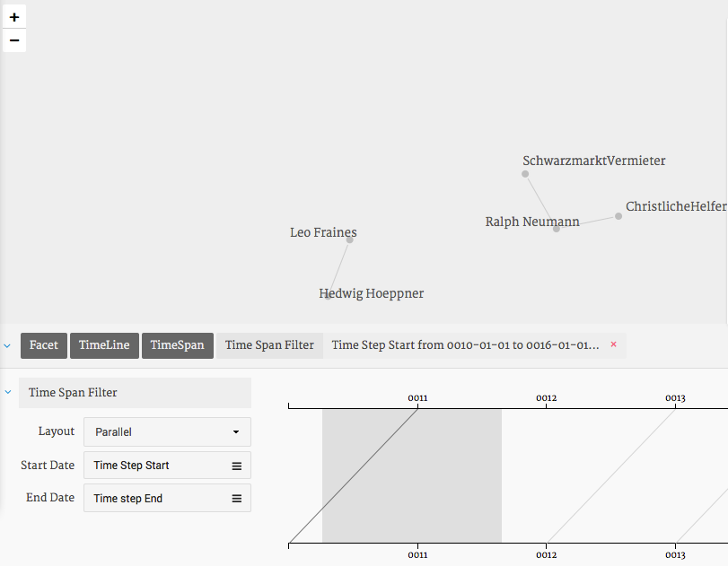Select the TimeLine tab
The image size is (728, 566).
[104, 345]
